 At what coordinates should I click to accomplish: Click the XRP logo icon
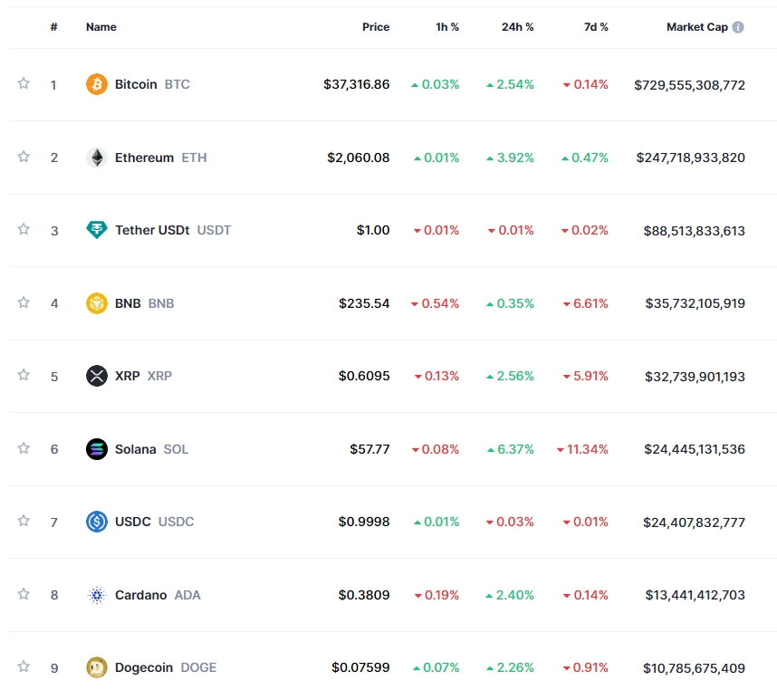click(97, 376)
